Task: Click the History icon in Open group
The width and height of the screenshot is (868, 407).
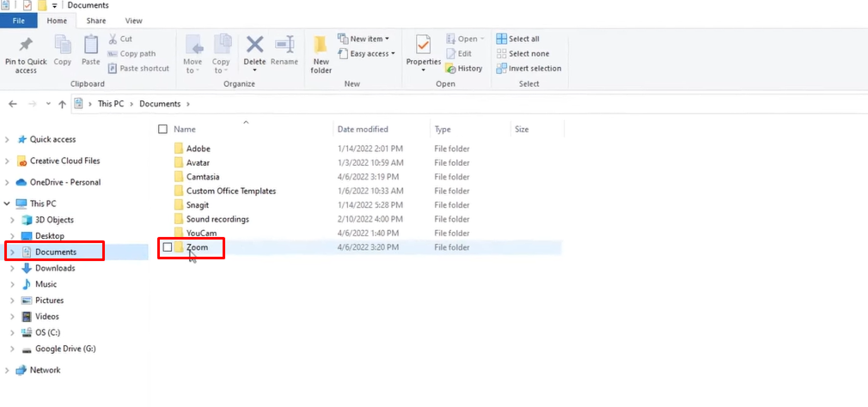Action: coord(464,69)
